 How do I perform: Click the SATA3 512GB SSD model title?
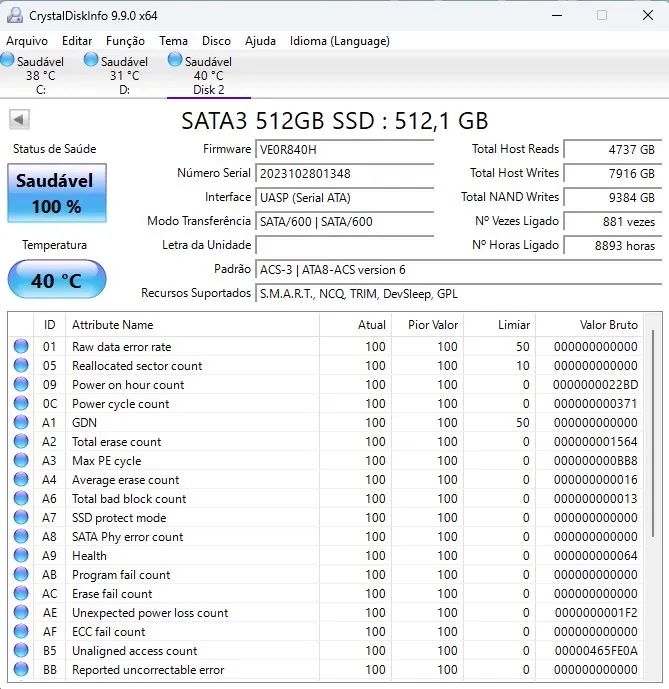tap(334, 120)
